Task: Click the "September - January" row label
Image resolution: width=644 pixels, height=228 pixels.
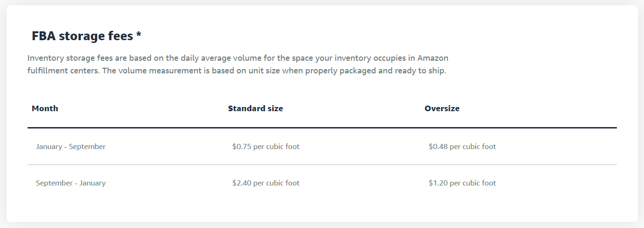Action: (71, 183)
